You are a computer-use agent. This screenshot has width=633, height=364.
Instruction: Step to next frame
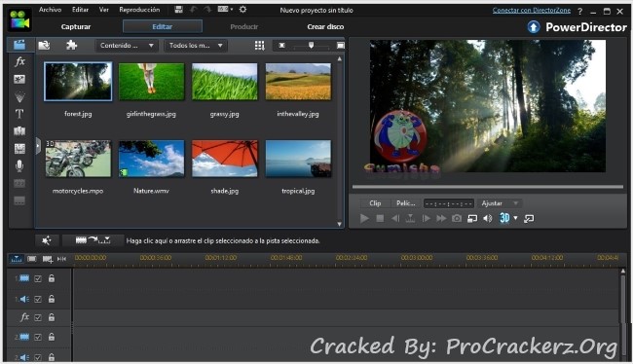pos(426,218)
